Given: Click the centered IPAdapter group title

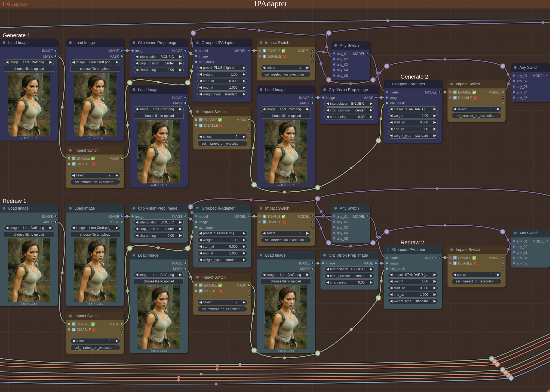Looking at the screenshot, I should point(271,4).
